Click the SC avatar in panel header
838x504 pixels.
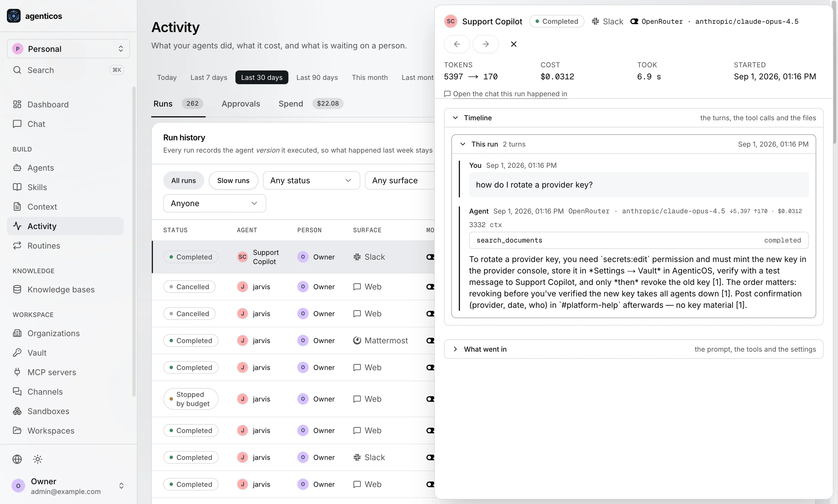click(451, 21)
